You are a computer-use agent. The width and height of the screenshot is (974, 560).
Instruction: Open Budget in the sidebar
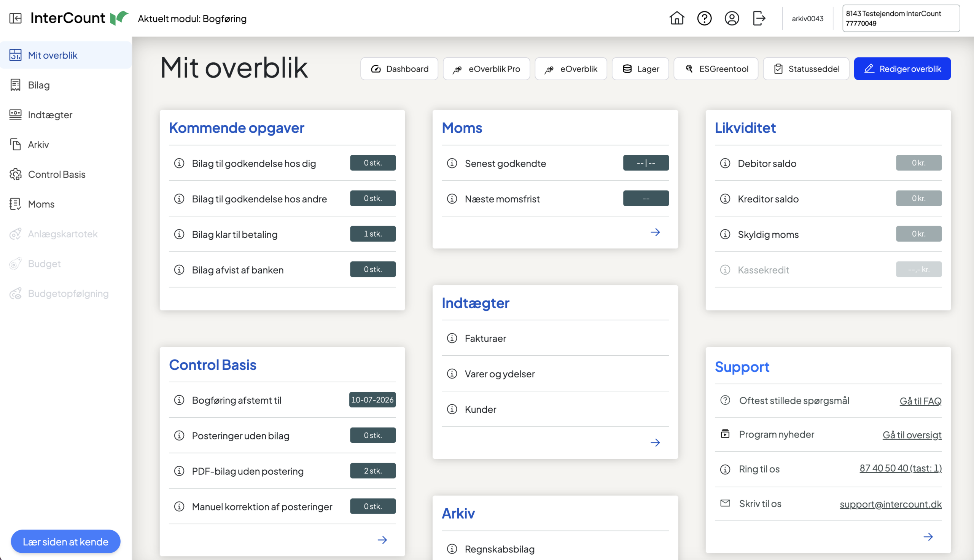(66, 264)
